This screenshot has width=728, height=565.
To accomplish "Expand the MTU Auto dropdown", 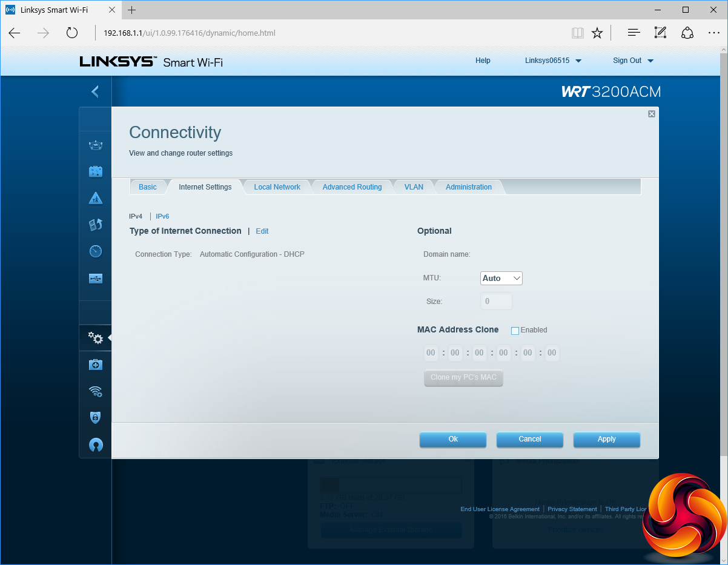I will (501, 278).
